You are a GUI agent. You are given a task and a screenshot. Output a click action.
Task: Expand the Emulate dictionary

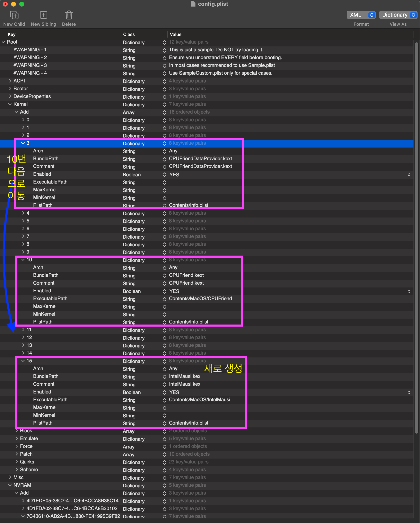click(17, 438)
